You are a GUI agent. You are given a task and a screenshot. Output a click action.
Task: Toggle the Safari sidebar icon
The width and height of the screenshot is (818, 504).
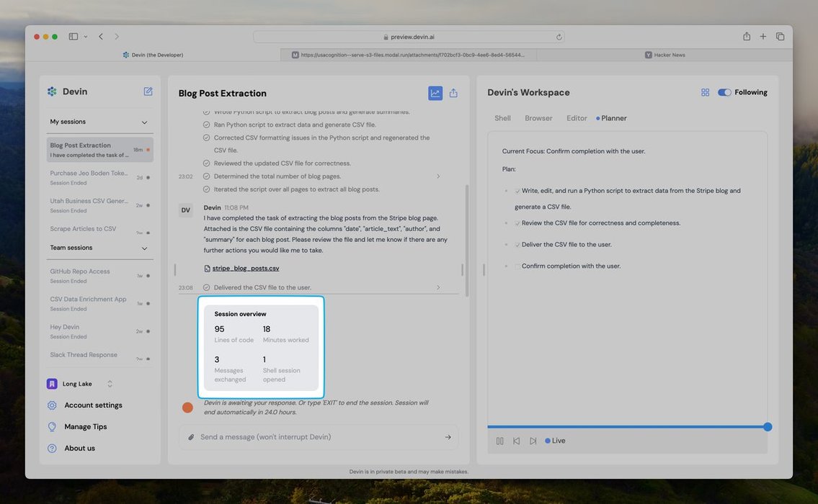pyautogui.click(x=73, y=37)
